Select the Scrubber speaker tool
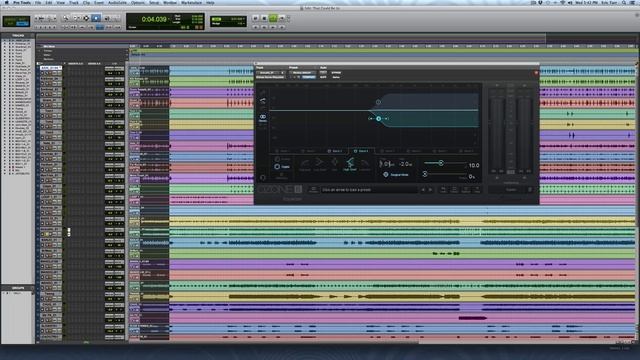640x360 pixels. pos(107,18)
